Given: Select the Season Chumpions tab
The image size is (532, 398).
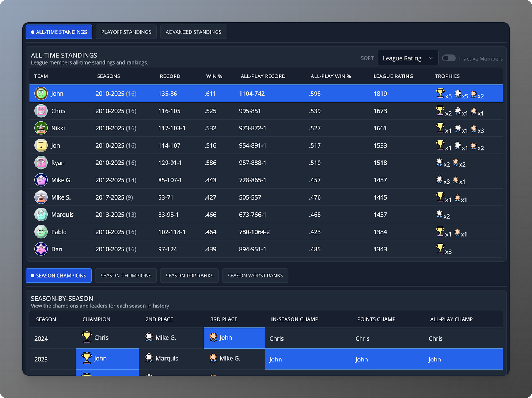Looking at the screenshot, I should 126,276.
